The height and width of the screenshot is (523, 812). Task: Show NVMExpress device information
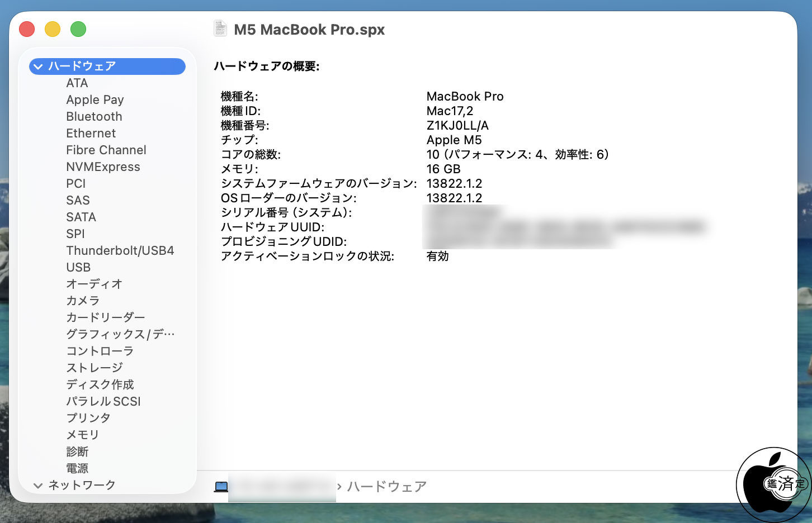pos(103,167)
